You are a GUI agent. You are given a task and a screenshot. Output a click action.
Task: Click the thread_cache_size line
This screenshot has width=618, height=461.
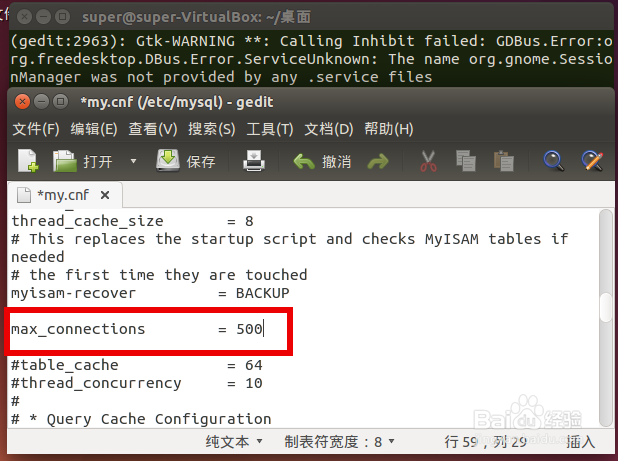tap(132, 221)
